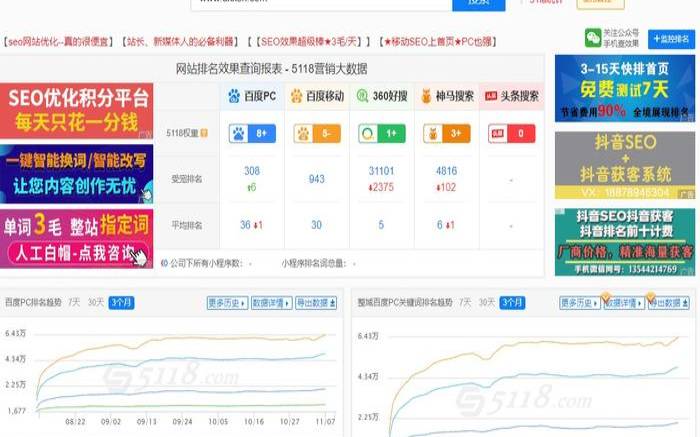
Task: Click the 360好搜 search icon in header
Action: coord(362,96)
